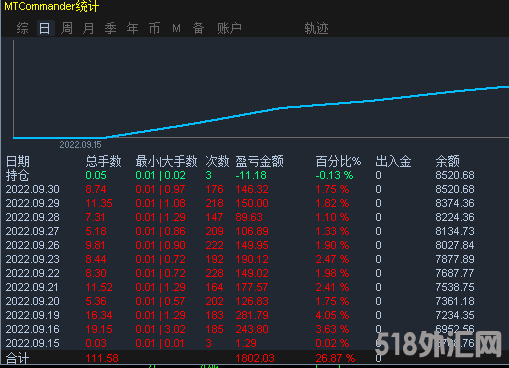Click open position loss -11.18
509x368 pixels.
click(251, 175)
